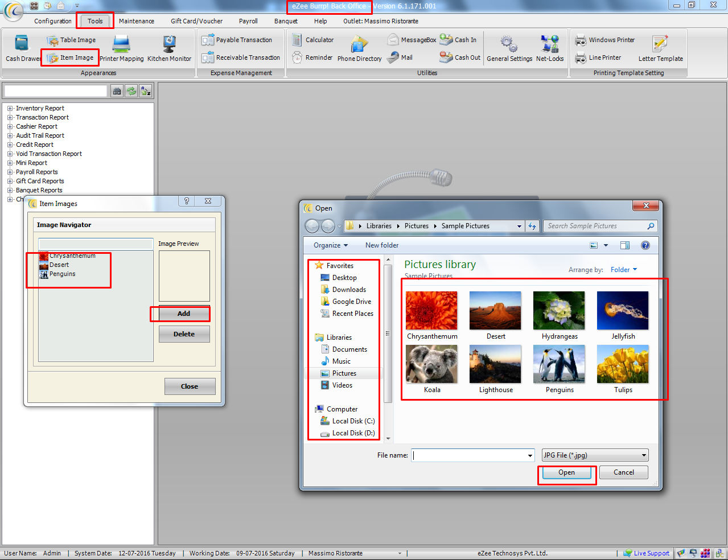Select the Jellyfish picture thumbnail
This screenshot has width=728, height=560.
coord(623,311)
